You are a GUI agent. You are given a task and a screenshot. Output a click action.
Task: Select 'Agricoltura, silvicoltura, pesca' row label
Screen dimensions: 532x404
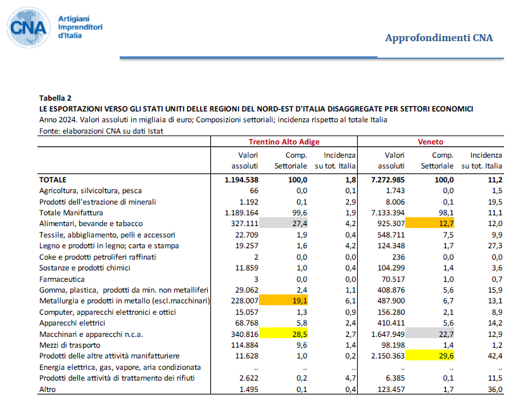pyautogui.click(x=90, y=191)
